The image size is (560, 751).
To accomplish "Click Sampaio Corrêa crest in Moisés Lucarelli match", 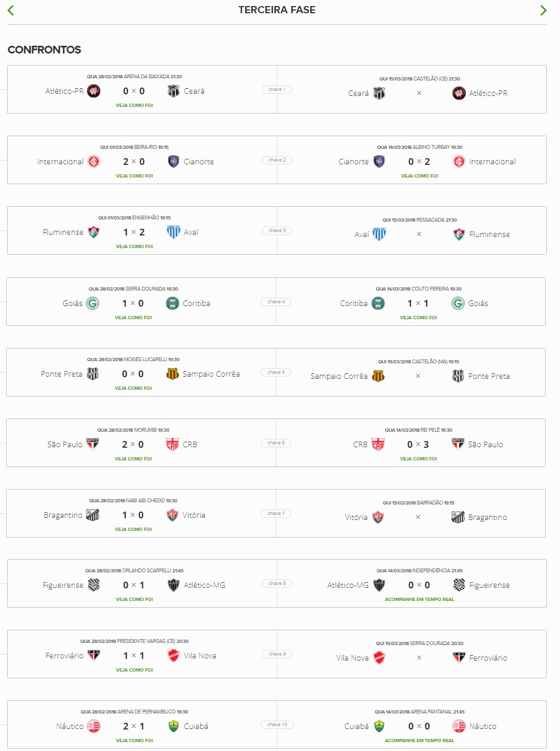I will click(173, 374).
